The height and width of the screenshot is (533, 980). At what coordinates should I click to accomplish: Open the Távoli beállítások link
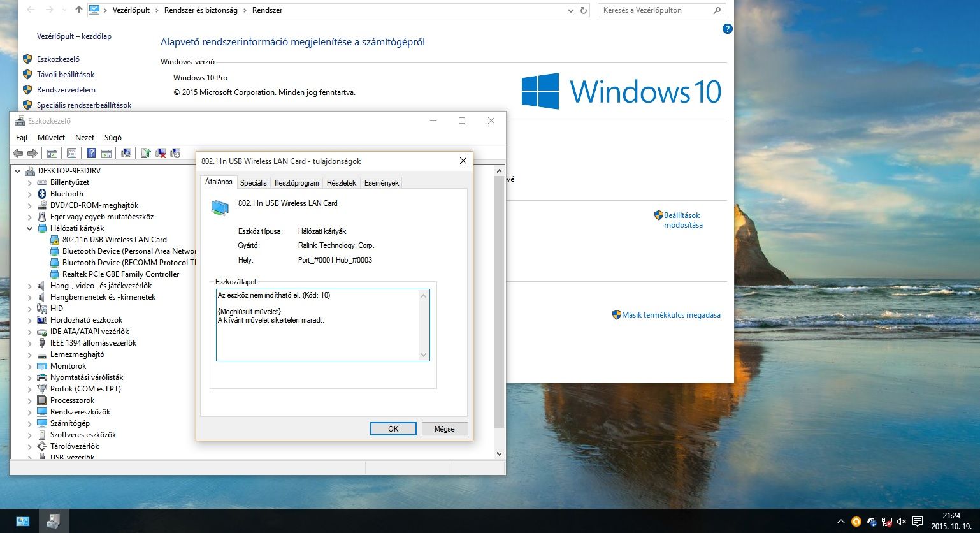pyautogui.click(x=66, y=75)
